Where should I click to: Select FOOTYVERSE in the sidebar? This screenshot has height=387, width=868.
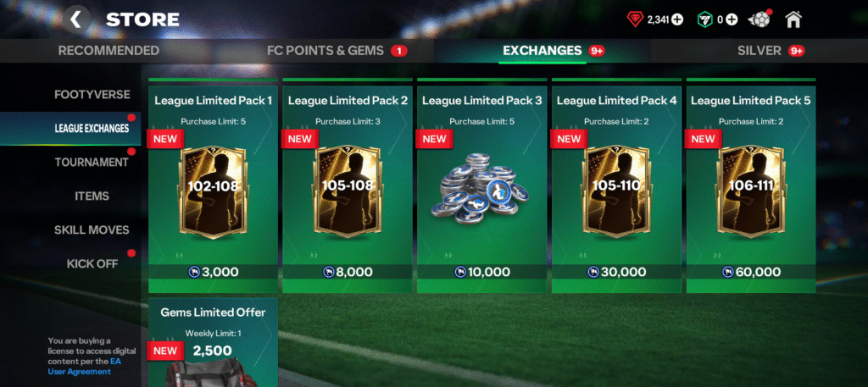point(92,95)
